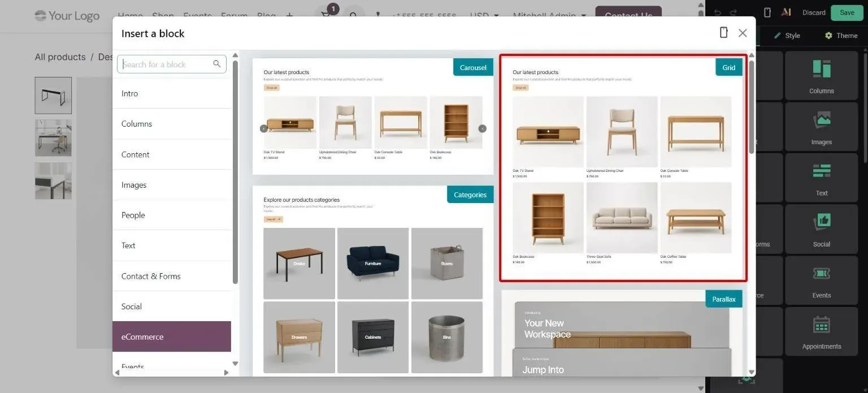Select the Intro block category
This screenshot has width=868, height=393.
pos(172,93)
